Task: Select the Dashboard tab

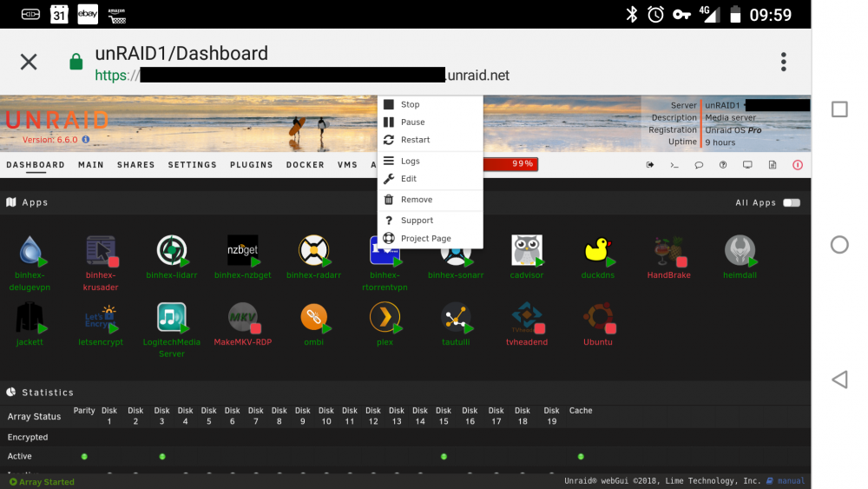Action: 36,165
